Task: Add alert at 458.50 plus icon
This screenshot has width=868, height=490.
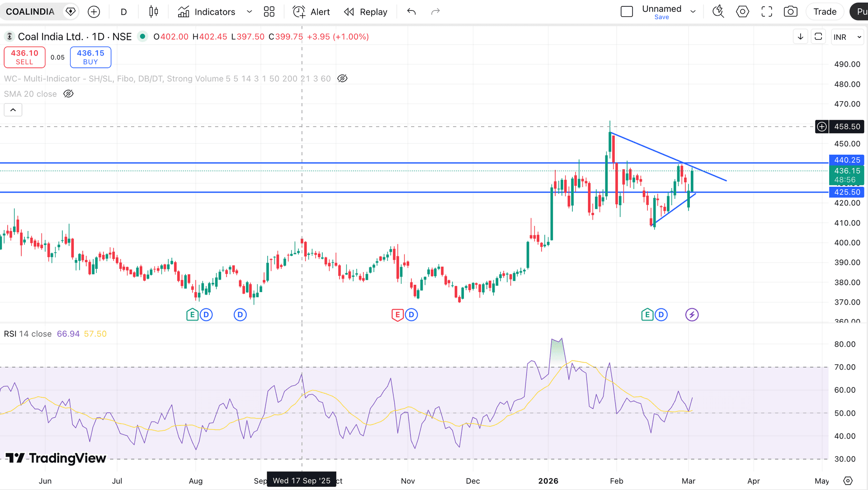Action: pyautogui.click(x=822, y=127)
